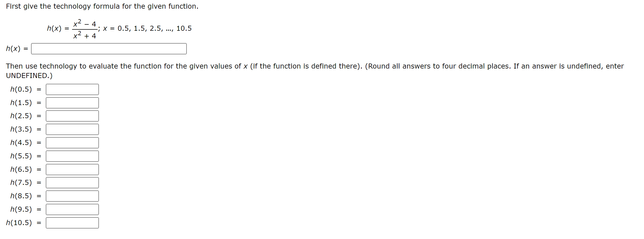
Task: Click the h(1.5) answer field
Action: click(x=72, y=103)
